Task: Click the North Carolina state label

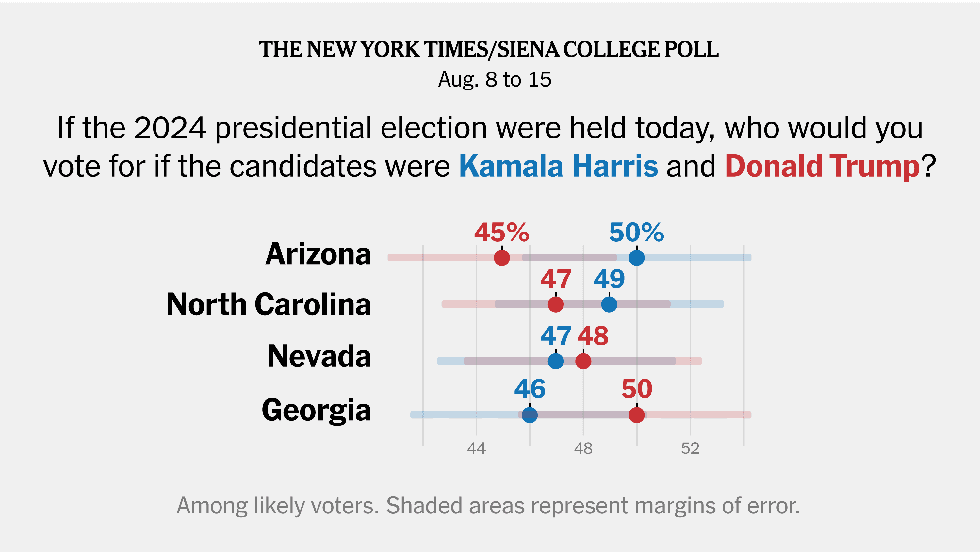Action: pyautogui.click(x=269, y=304)
